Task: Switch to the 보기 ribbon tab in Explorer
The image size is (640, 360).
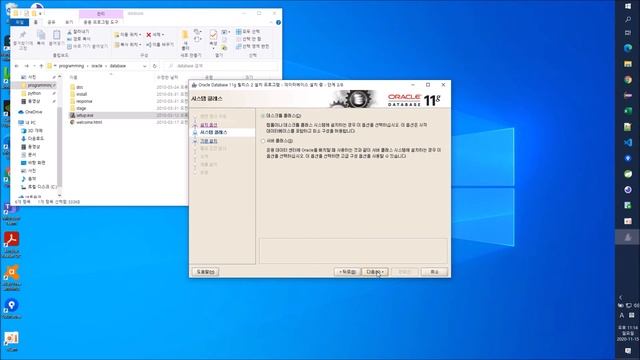Action: 69,22
